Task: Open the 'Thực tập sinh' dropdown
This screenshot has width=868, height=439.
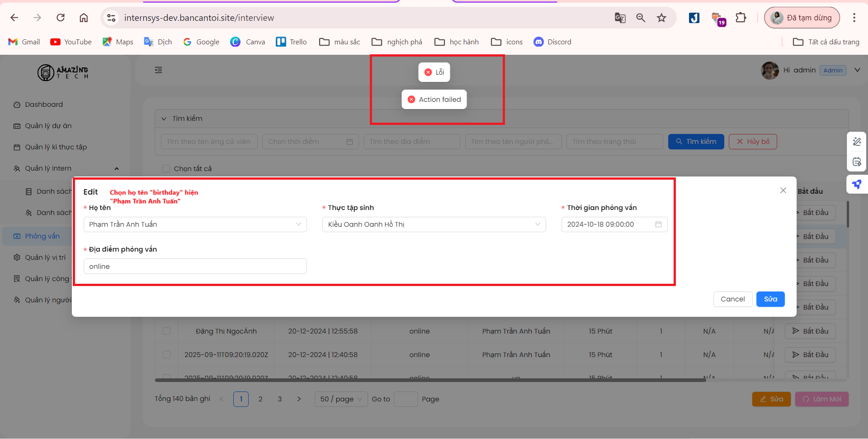Action: click(434, 224)
